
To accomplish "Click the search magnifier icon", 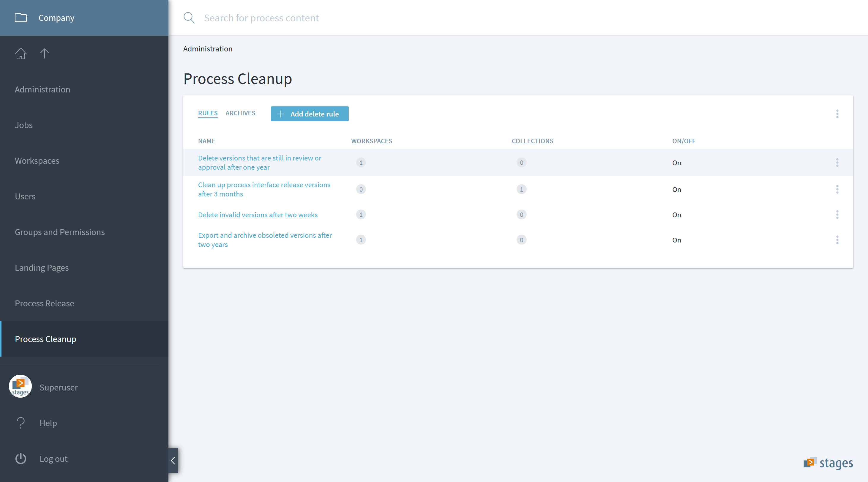I will click(189, 18).
